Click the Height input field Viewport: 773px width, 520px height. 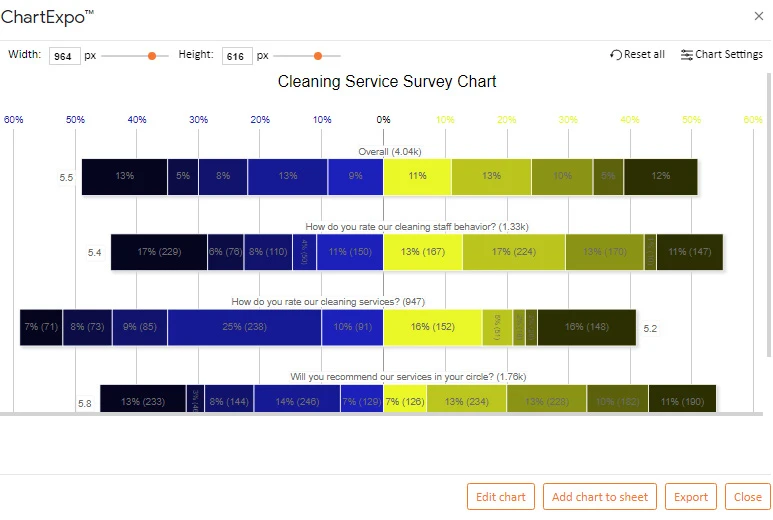point(237,56)
